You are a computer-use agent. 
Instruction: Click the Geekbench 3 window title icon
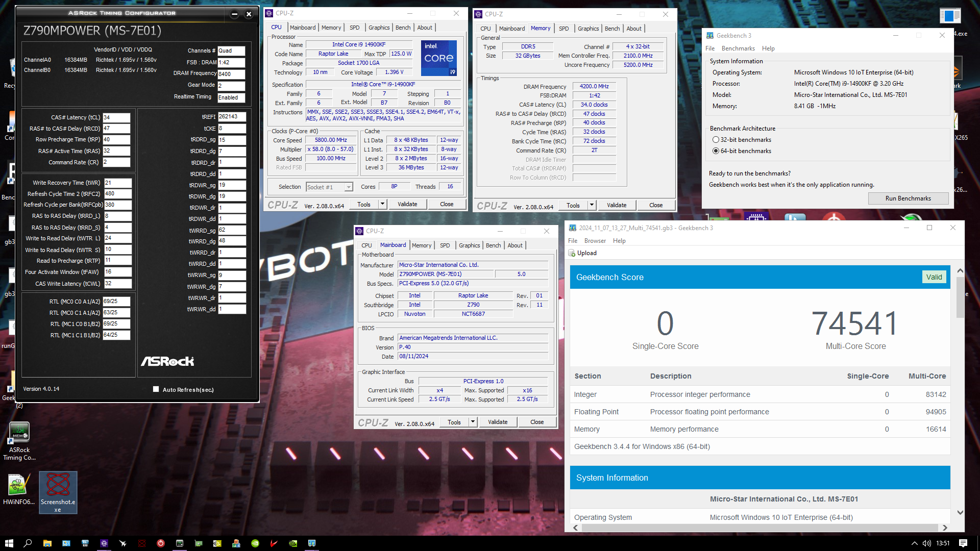pos(710,35)
